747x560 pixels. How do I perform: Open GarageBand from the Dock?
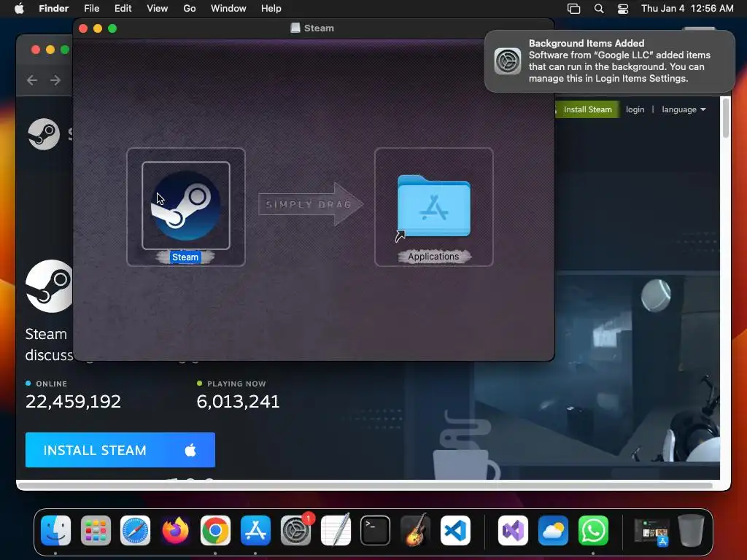415,531
